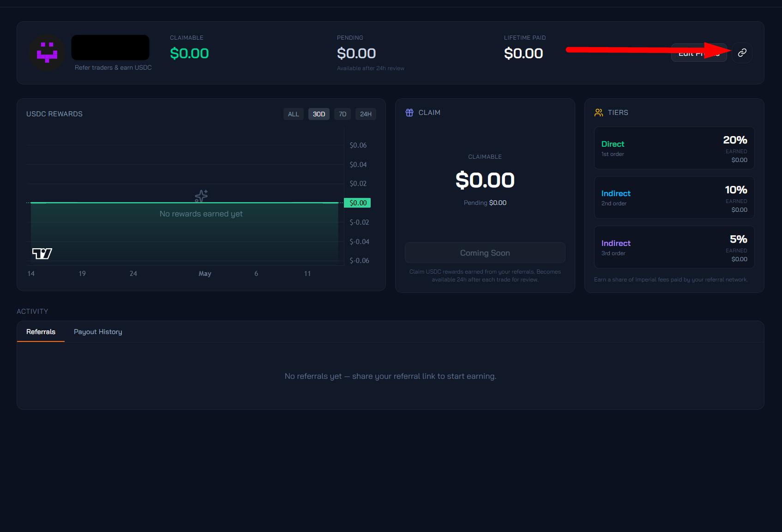782x532 pixels.
Task: Open the Indirect 10% 2nd order card
Action: coord(674,197)
